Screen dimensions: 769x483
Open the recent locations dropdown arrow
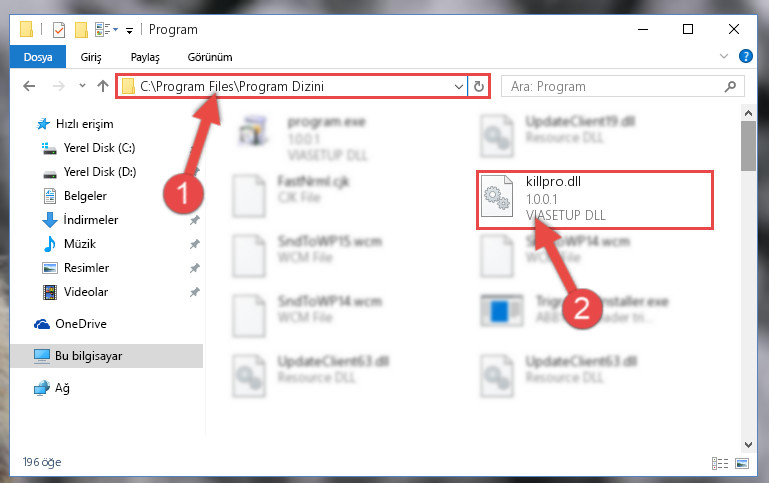point(82,86)
